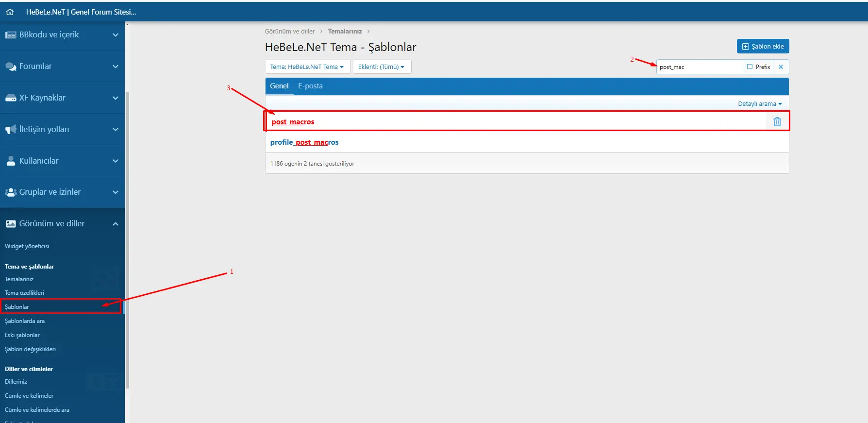Switch to the E-posta tab

tap(310, 86)
